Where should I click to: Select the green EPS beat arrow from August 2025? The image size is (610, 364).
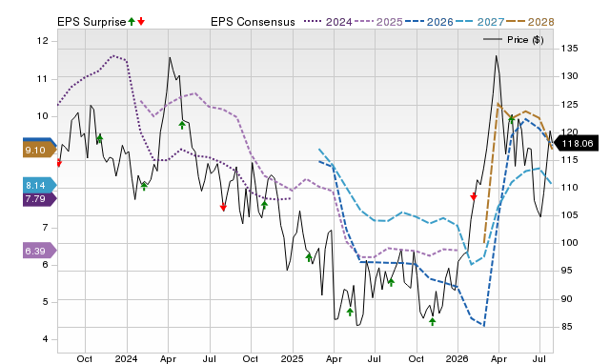point(391,282)
